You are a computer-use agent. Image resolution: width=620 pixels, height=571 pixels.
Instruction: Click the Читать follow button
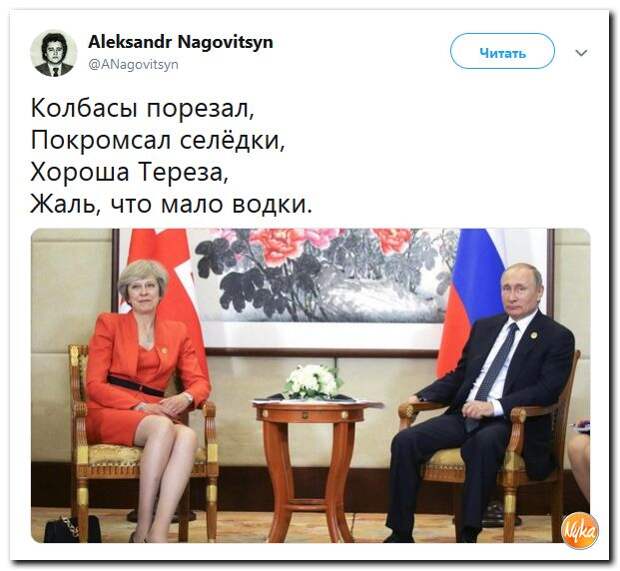(x=502, y=52)
